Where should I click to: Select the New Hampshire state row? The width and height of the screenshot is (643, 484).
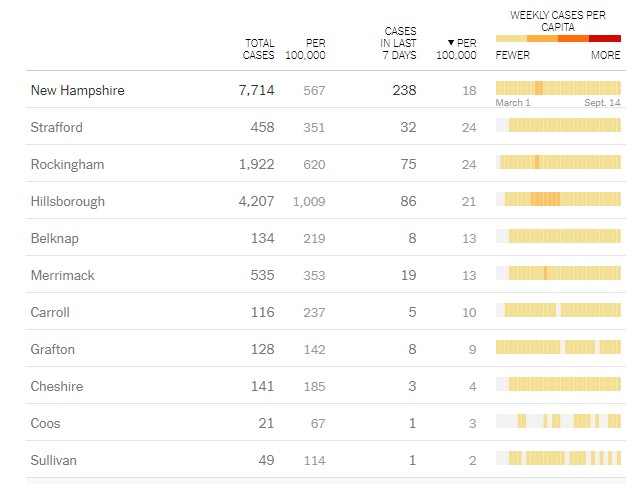[x=78, y=91]
